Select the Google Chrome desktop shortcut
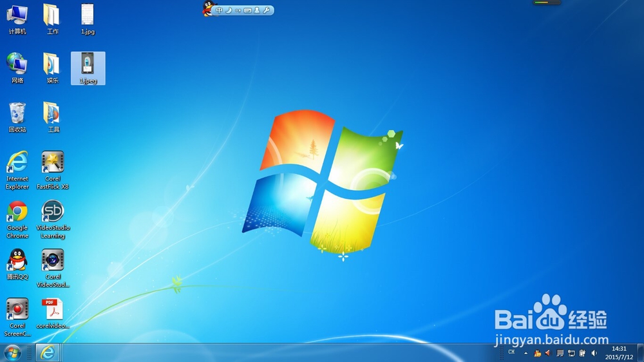644x362 pixels. [x=17, y=220]
